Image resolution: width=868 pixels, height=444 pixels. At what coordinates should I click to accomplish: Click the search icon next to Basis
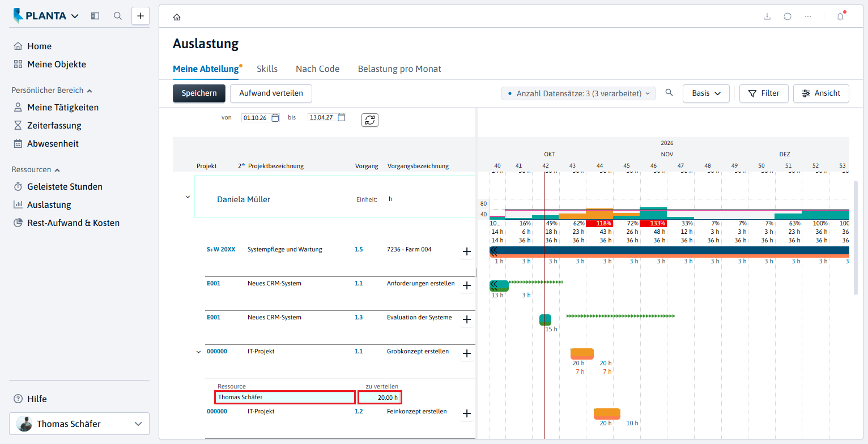coord(669,93)
